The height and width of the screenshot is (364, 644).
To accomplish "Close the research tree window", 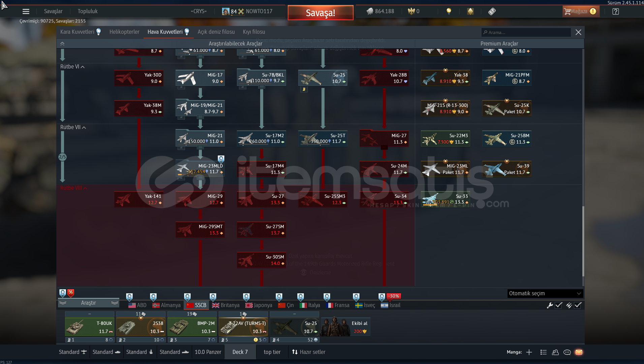I will (578, 32).
